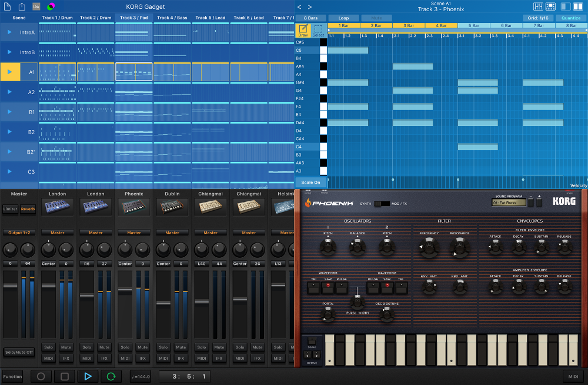Click the master channel level fader
This screenshot has width=588, height=385.
pyautogui.click(x=10, y=286)
